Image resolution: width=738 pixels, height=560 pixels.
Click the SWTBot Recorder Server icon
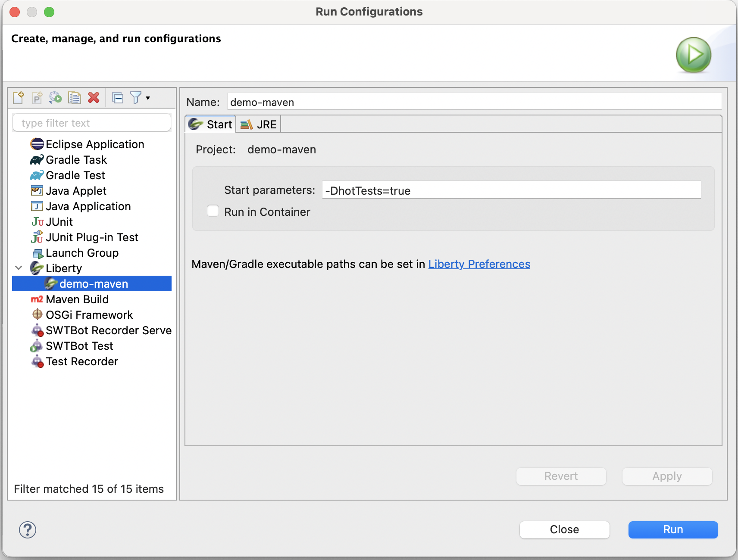38,330
